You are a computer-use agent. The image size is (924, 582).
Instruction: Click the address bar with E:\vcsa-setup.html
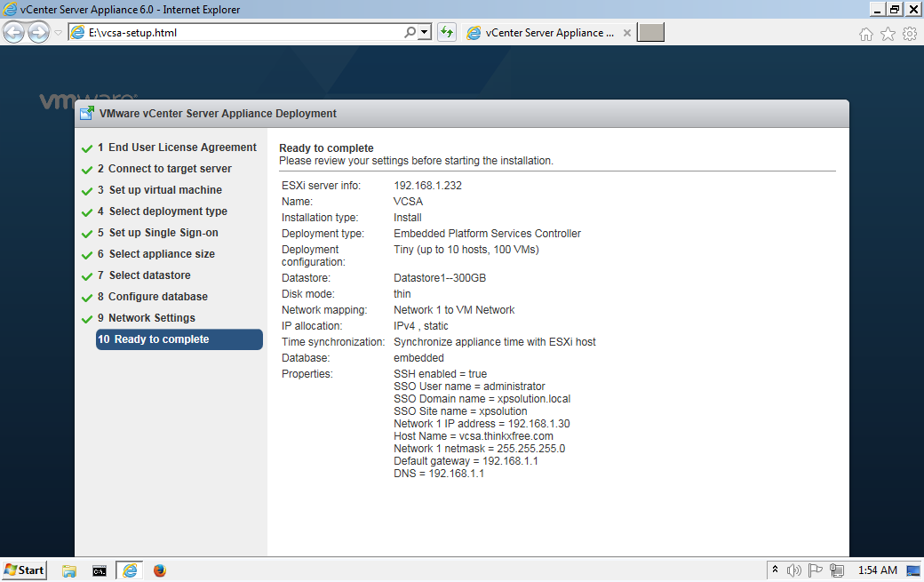[x=235, y=32]
